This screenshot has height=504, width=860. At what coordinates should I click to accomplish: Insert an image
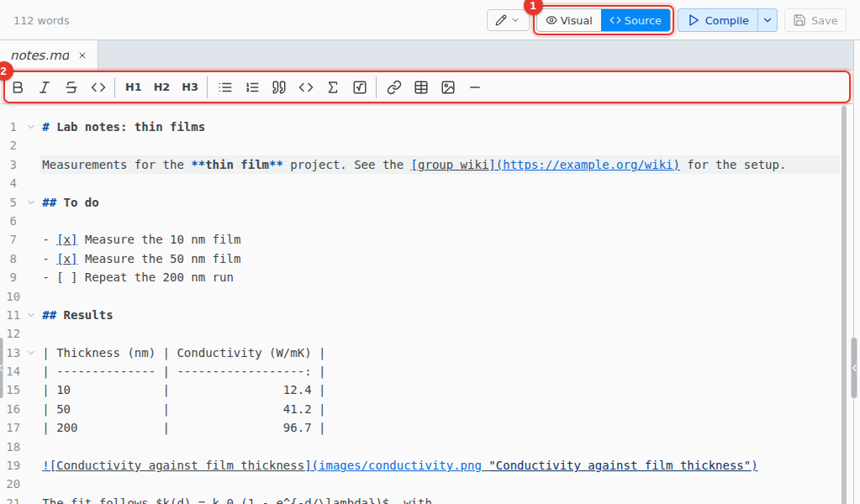(x=448, y=87)
